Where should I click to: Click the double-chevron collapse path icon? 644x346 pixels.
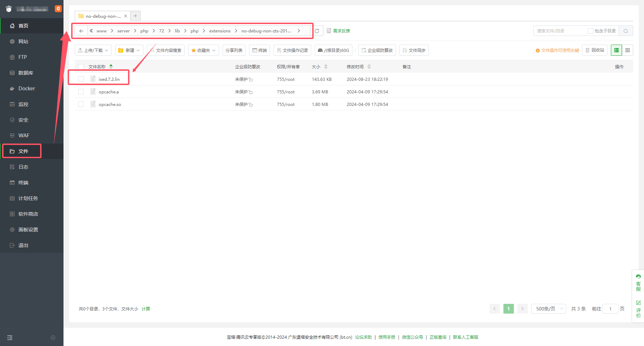coord(91,31)
